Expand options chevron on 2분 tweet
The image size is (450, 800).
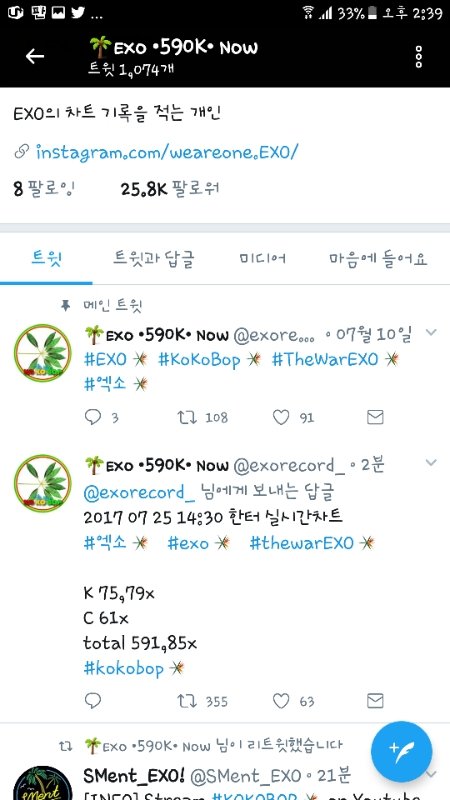click(431, 463)
